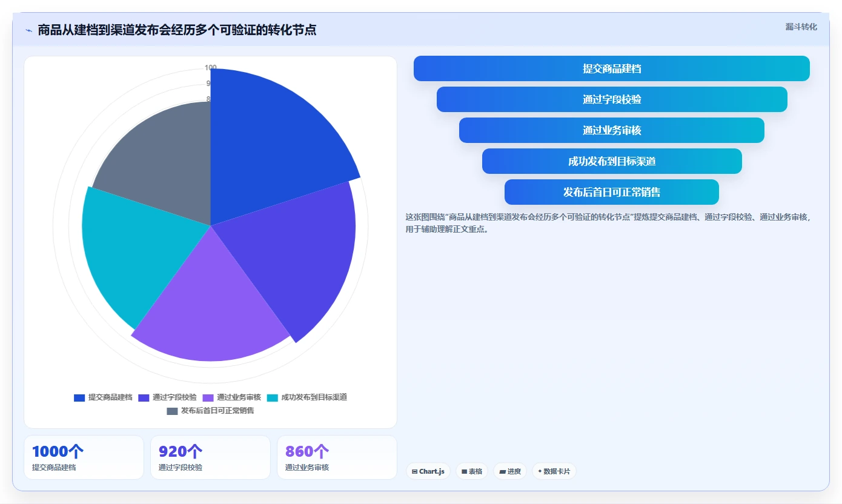The width and height of the screenshot is (842, 504).
Task: Click the description paragraph starting 这张图围绕
Action: 609,223
